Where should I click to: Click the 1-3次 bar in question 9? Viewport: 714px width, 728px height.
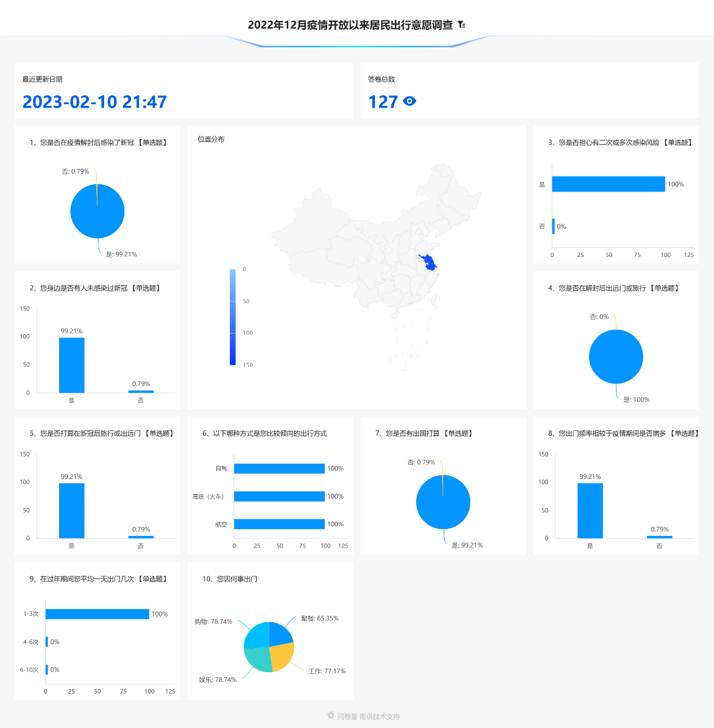97,614
